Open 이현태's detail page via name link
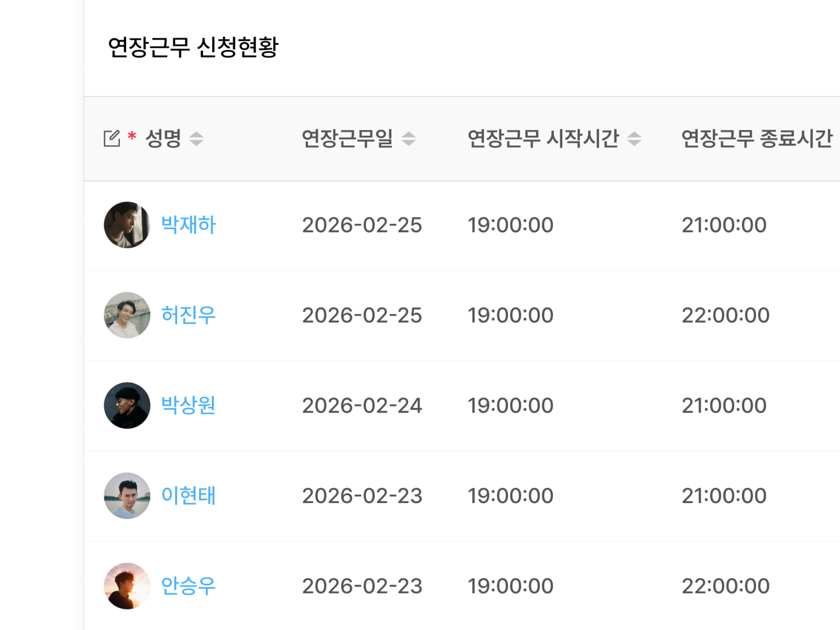The image size is (840, 630). (x=188, y=496)
